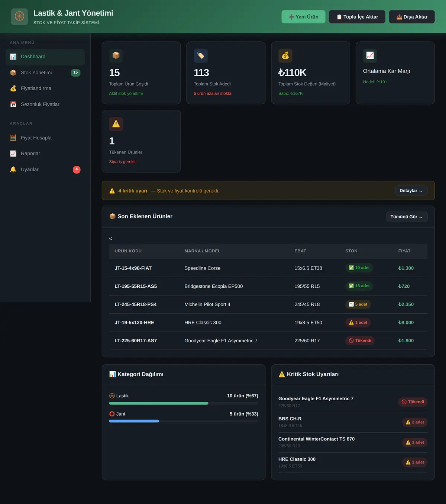Select Raporlar from the sidebar
This screenshot has width=446, height=504.
tap(45, 154)
